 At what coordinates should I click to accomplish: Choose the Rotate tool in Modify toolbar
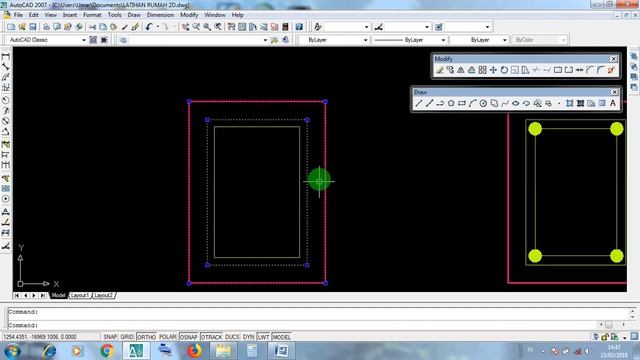click(x=504, y=70)
